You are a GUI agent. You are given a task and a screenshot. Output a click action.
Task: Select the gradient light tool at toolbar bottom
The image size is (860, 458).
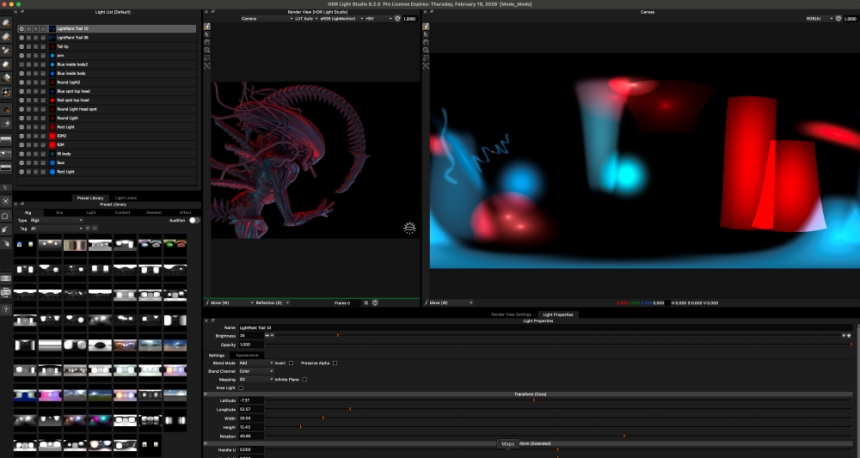[x=6, y=167]
